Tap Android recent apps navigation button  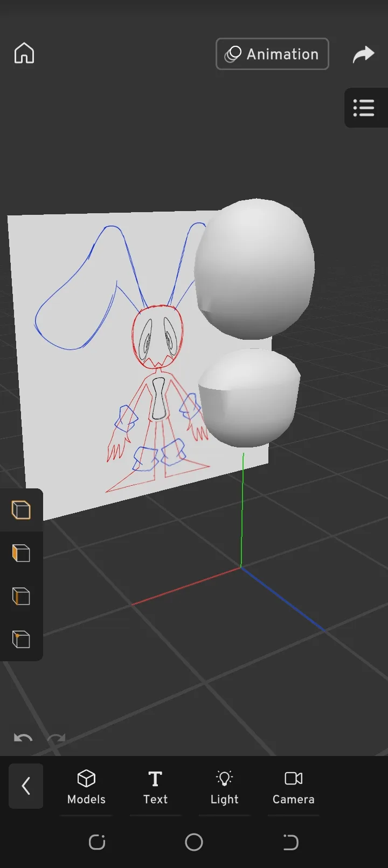click(x=97, y=842)
